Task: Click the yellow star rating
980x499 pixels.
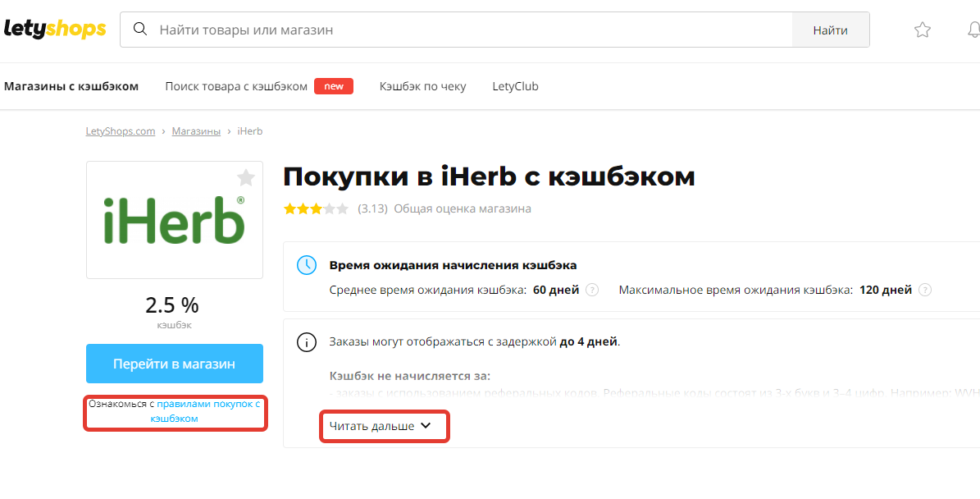Action: (317, 208)
